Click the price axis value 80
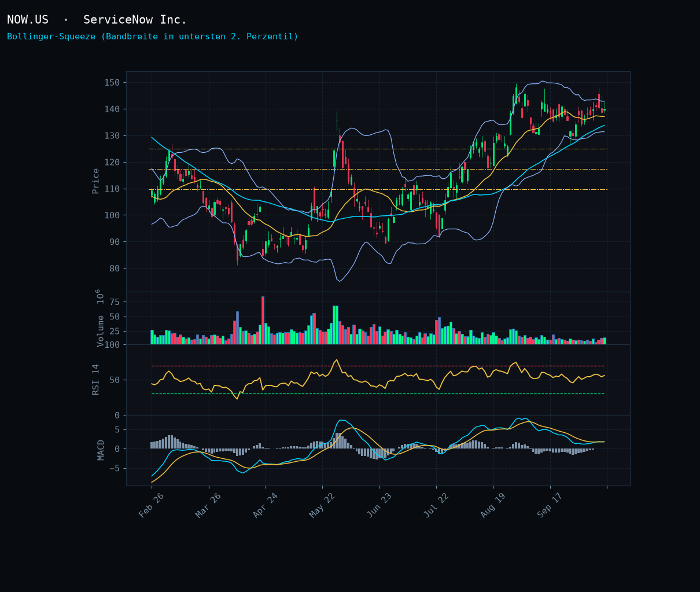 coord(115,269)
